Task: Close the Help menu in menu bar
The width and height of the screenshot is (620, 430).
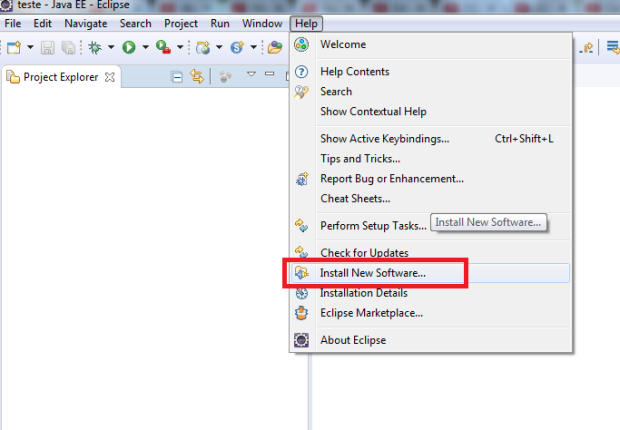Action: click(306, 24)
